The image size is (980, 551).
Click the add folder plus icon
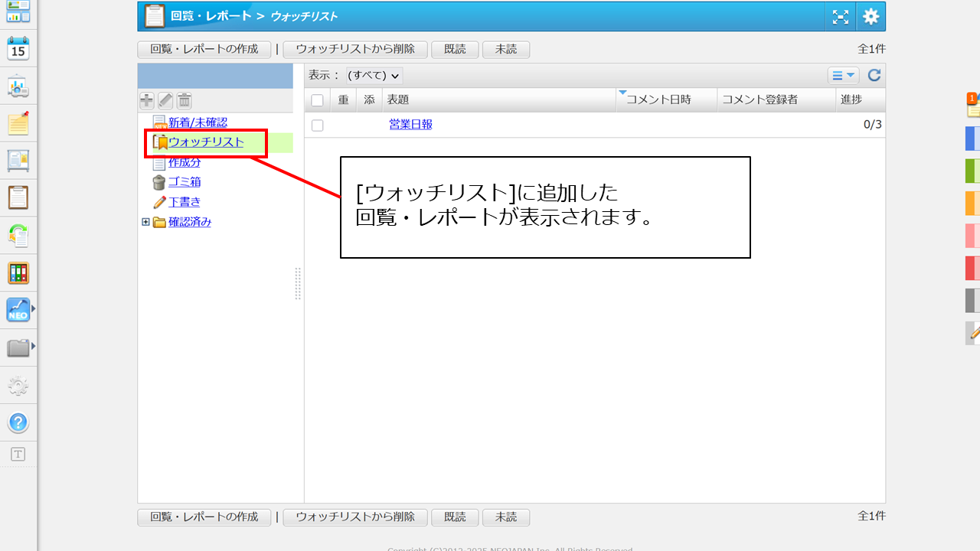click(147, 100)
